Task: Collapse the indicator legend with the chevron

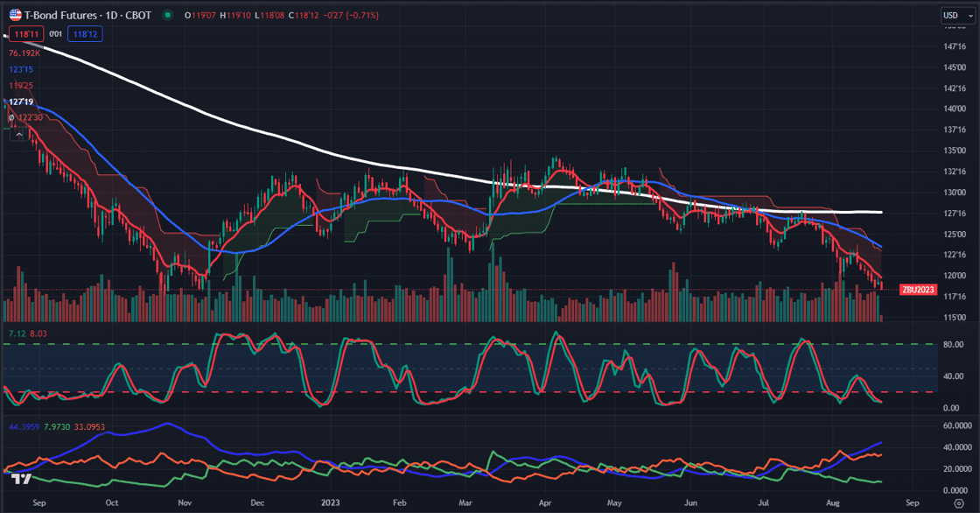Action: coord(19,135)
